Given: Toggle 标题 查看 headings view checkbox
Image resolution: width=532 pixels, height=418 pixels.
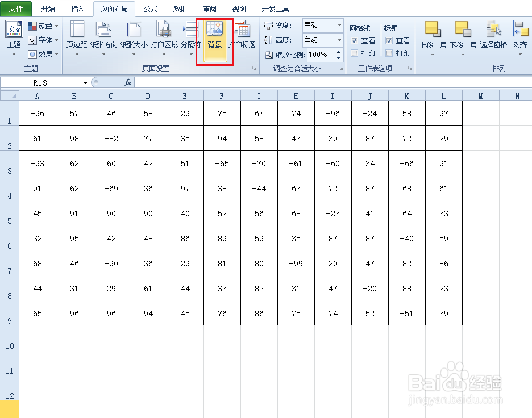Looking at the screenshot, I should point(389,41).
